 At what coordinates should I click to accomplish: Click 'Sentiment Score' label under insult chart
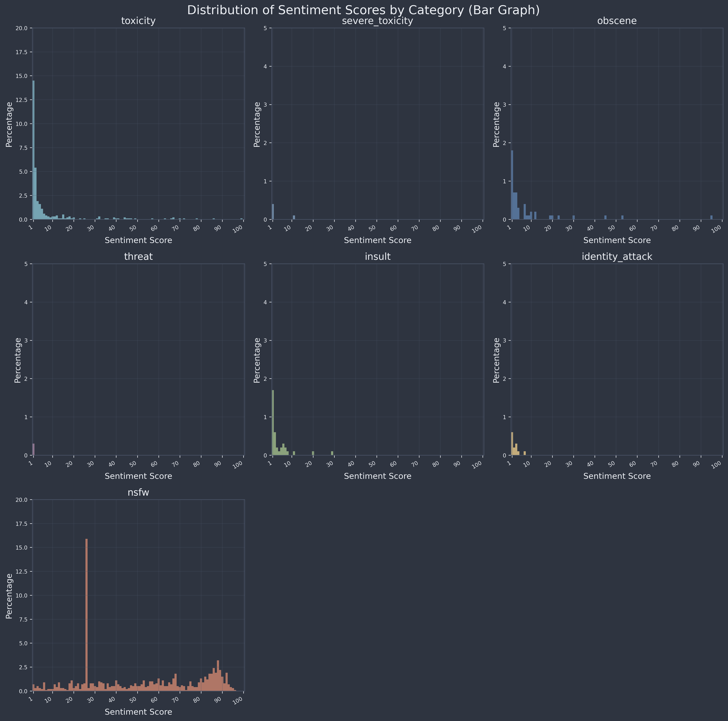tap(378, 476)
